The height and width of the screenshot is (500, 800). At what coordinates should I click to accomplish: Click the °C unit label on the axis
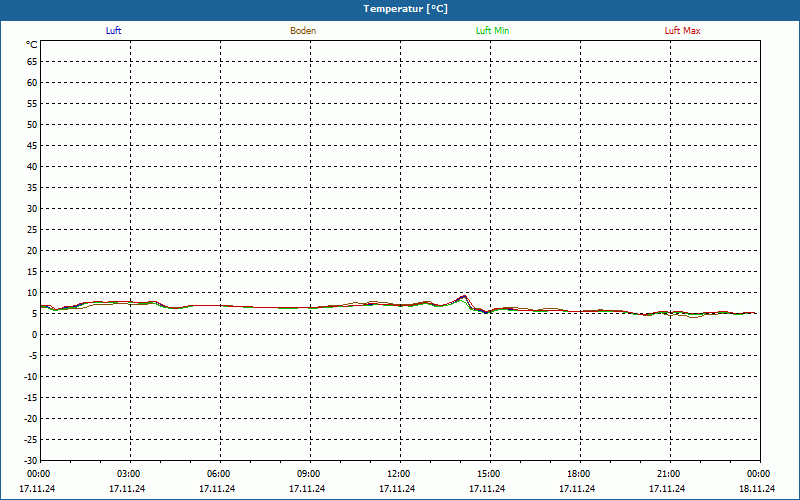(32, 45)
